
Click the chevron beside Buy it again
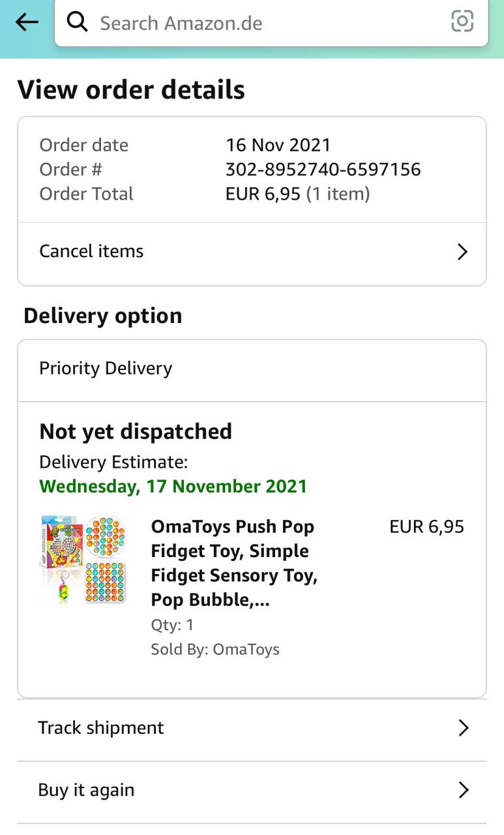tap(463, 791)
